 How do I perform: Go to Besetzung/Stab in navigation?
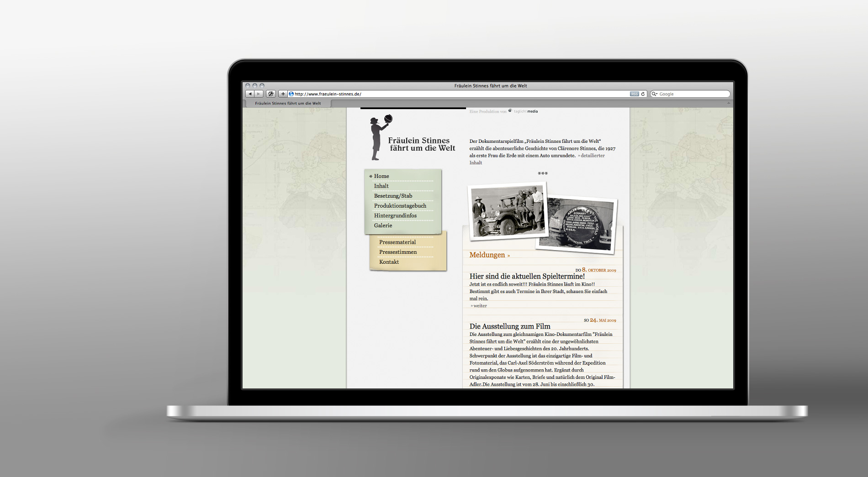pyautogui.click(x=393, y=196)
